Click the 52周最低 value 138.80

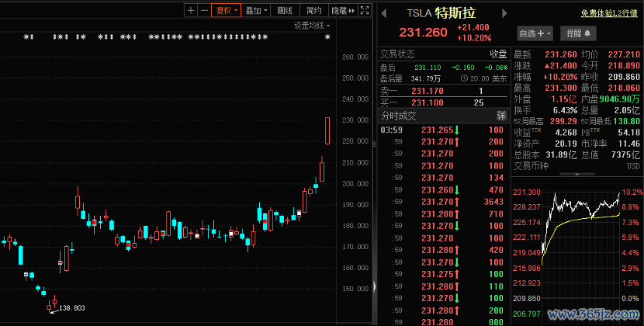[626, 121]
